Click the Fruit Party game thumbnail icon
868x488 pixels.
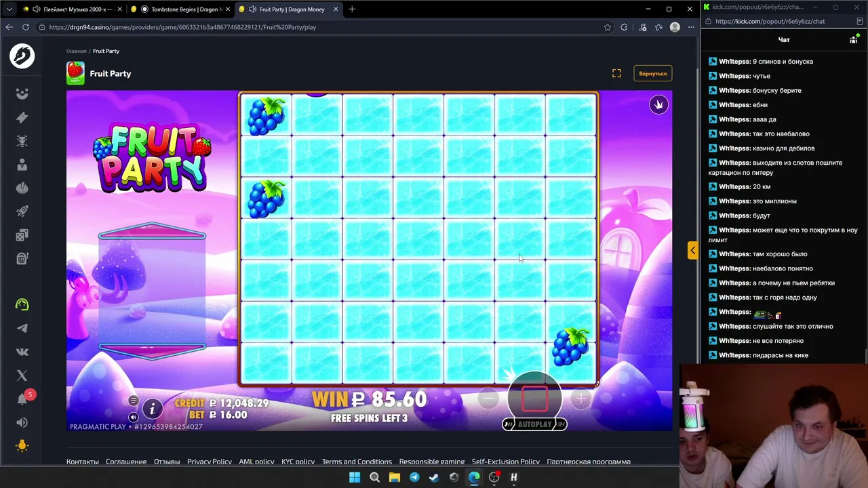pyautogui.click(x=75, y=73)
